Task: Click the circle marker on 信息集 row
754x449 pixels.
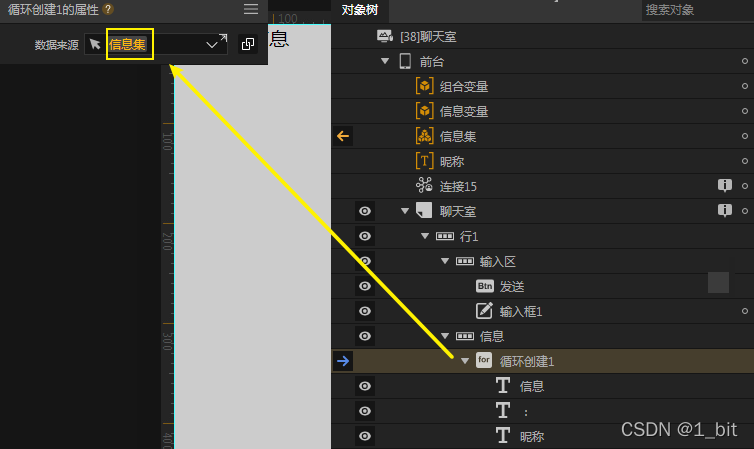Action: click(x=744, y=136)
